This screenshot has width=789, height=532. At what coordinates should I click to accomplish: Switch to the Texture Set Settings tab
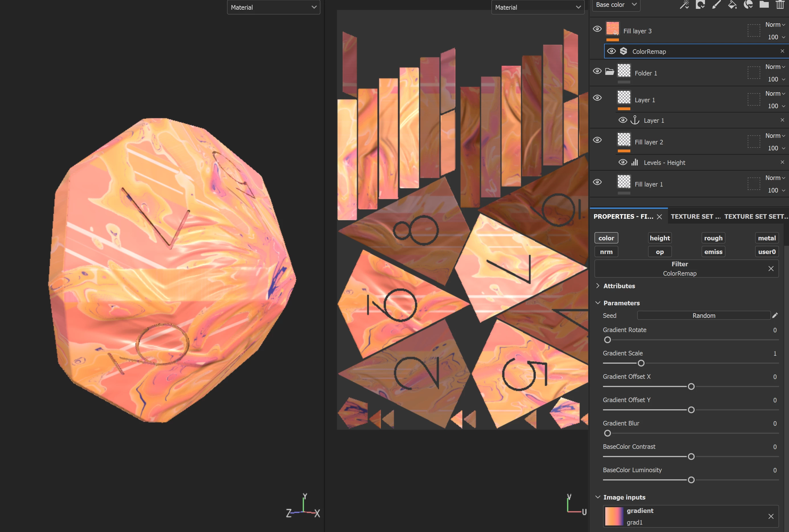[x=756, y=216]
